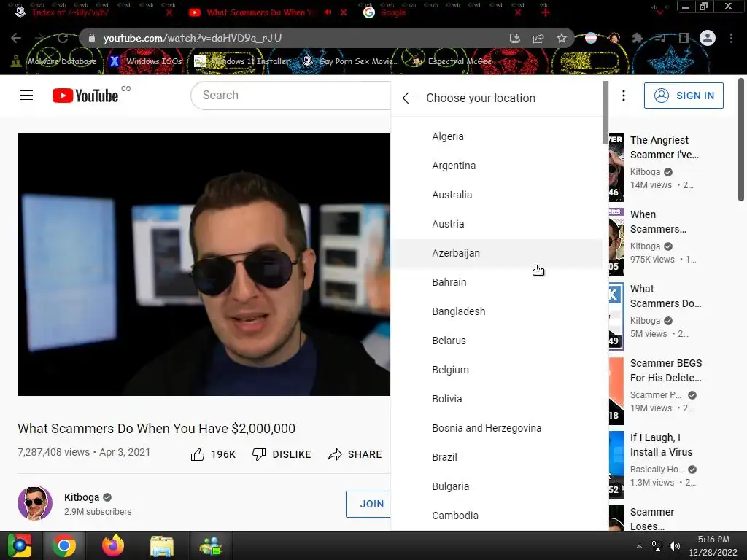Open taskbar clock showing 5:16 PM
Viewport: 747px width, 560px height.
pyautogui.click(x=713, y=545)
